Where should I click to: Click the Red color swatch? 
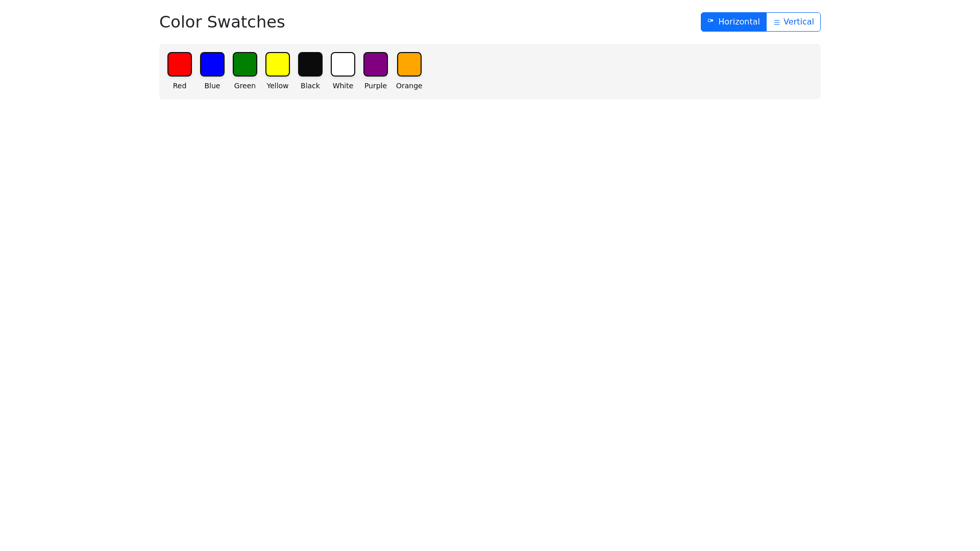pos(180,64)
